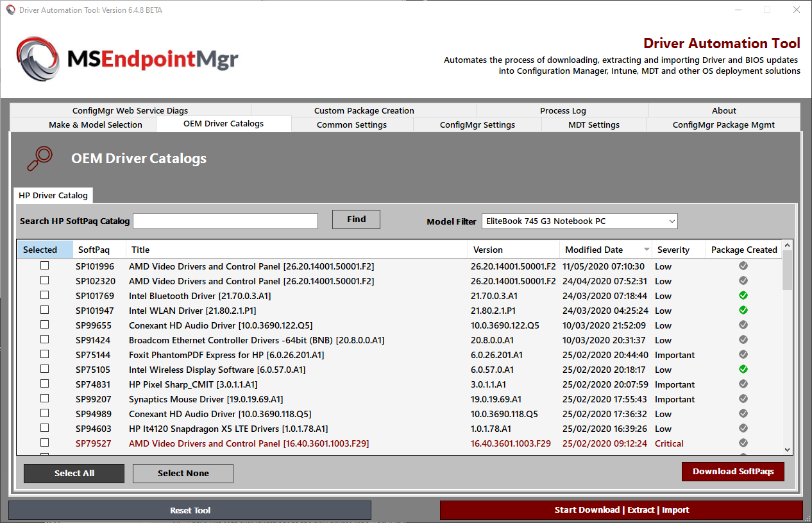This screenshot has height=523, width=812.
Task: Click green package created check for SP101947
Action: [x=743, y=310]
